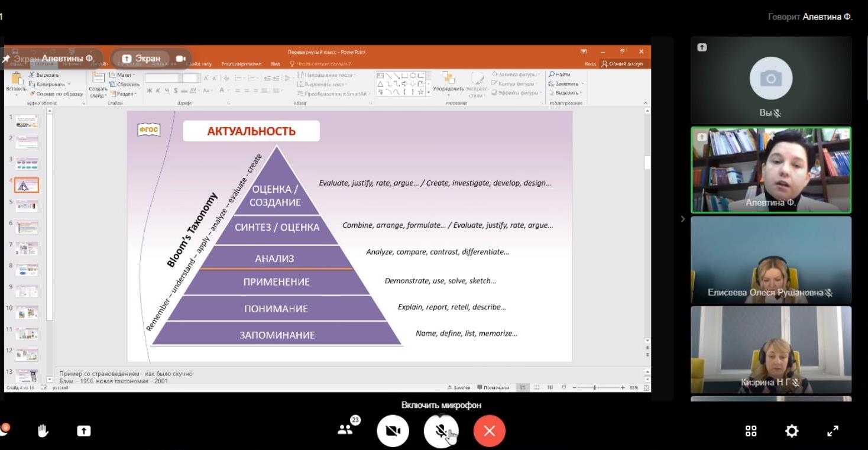Open the Рецензирование ribbon tab
The height and width of the screenshot is (450, 868).
[241, 64]
